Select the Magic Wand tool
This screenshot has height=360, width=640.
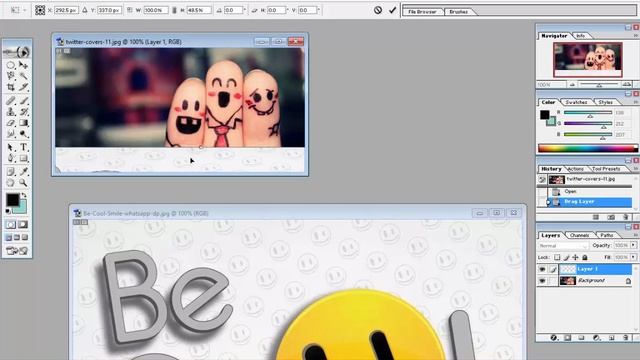point(24,76)
